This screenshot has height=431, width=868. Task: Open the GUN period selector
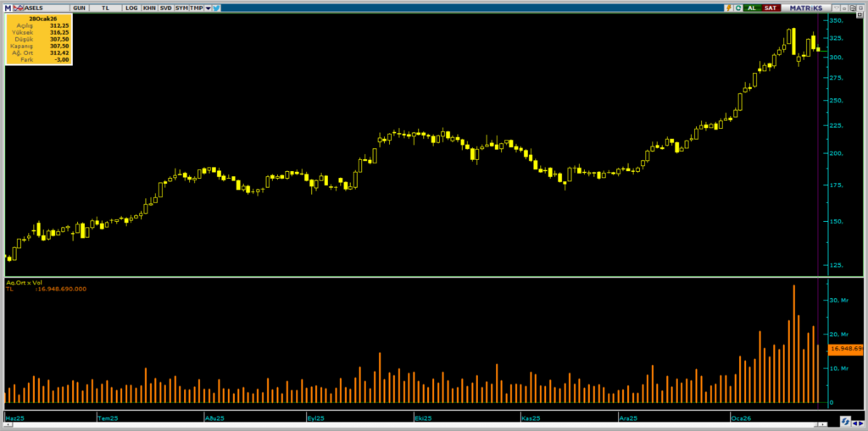point(79,8)
